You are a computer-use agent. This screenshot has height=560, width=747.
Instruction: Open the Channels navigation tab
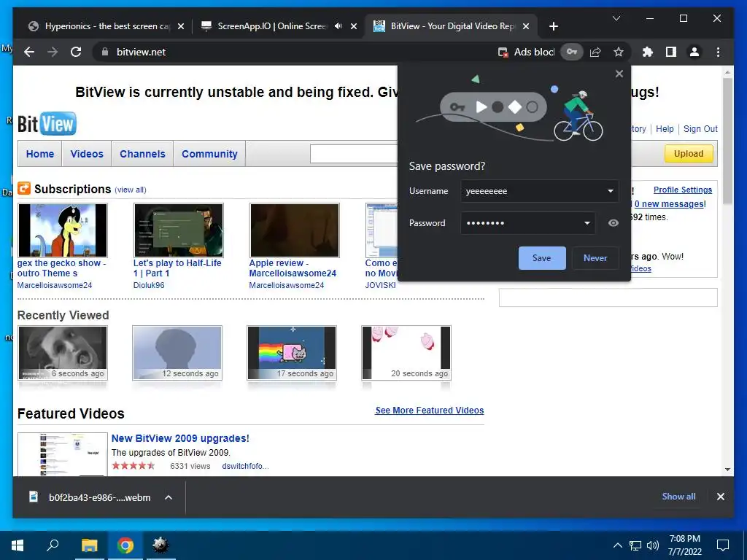point(142,154)
